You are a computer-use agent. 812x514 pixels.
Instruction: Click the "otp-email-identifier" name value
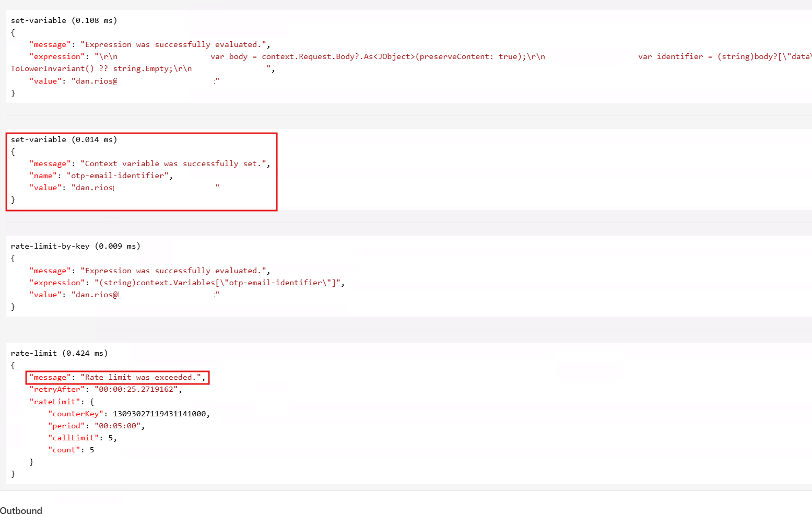point(117,176)
